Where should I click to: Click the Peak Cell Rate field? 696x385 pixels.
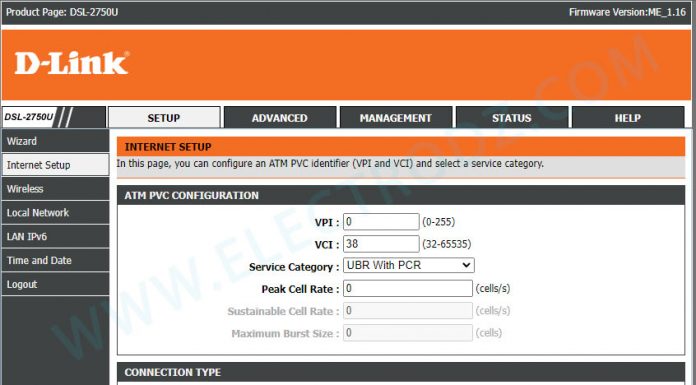tap(407, 288)
